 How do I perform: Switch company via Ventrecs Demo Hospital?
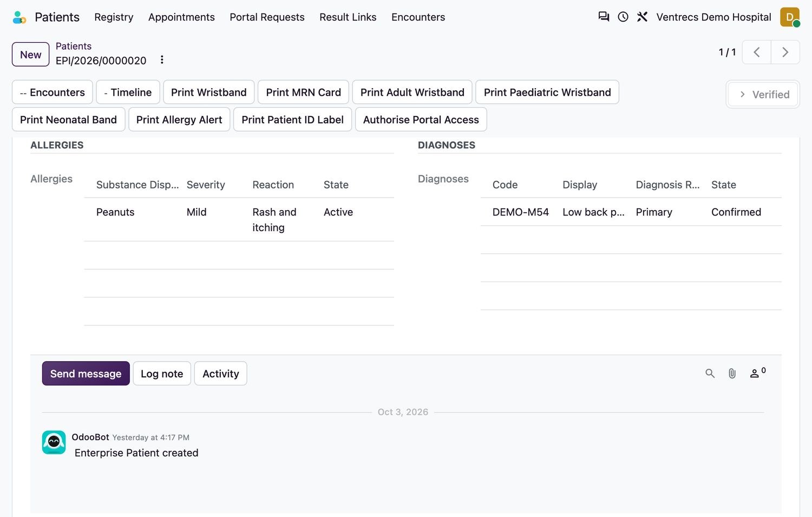(x=713, y=17)
